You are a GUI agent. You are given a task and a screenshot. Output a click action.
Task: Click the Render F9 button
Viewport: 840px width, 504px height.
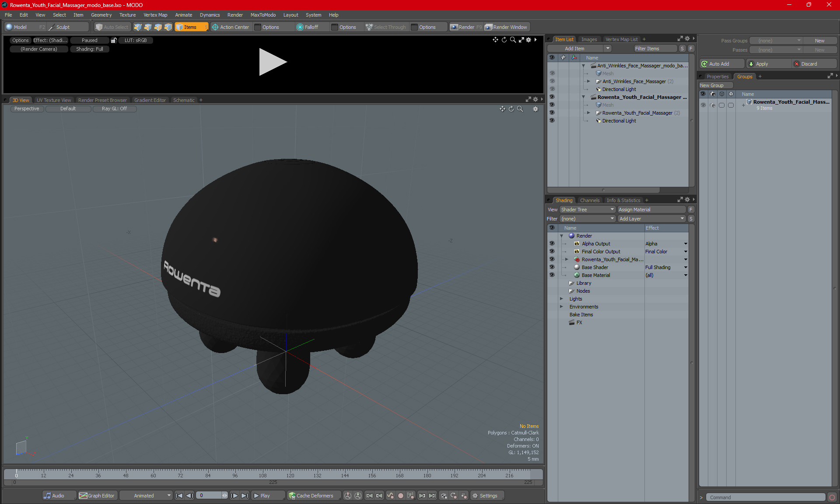pyautogui.click(x=466, y=27)
